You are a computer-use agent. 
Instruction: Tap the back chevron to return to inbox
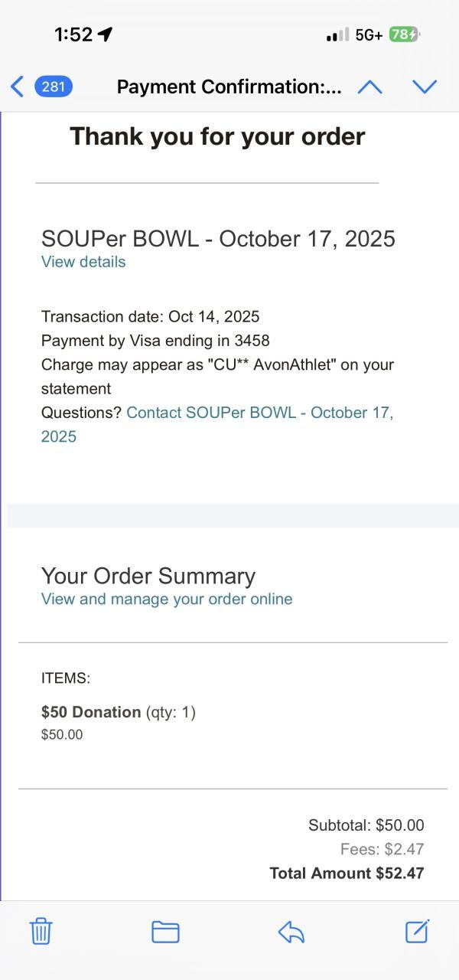click(17, 87)
